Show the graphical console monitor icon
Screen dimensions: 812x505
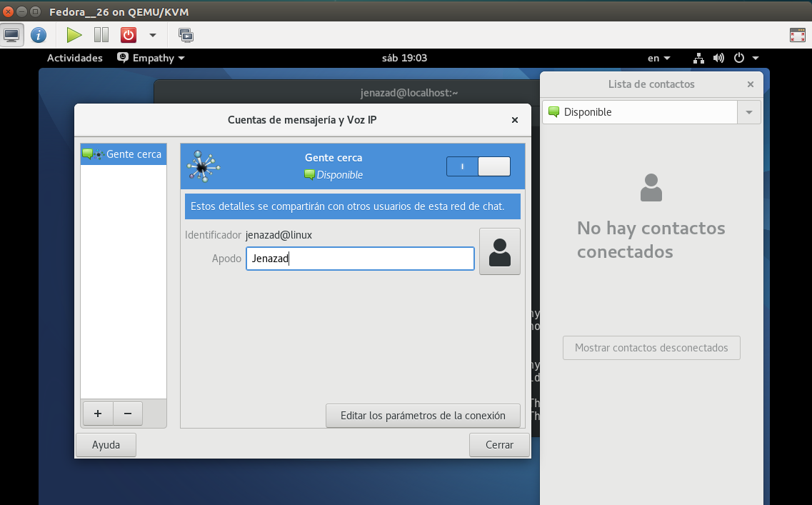point(11,35)
